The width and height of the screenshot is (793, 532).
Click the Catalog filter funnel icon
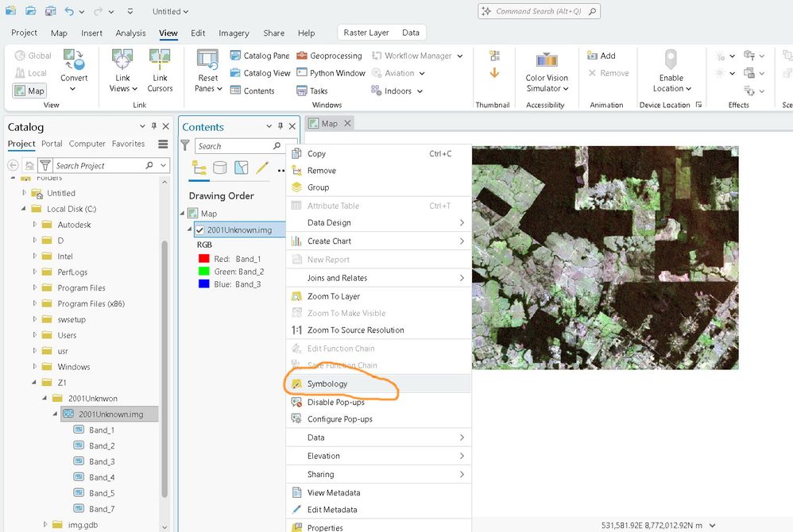45,165
